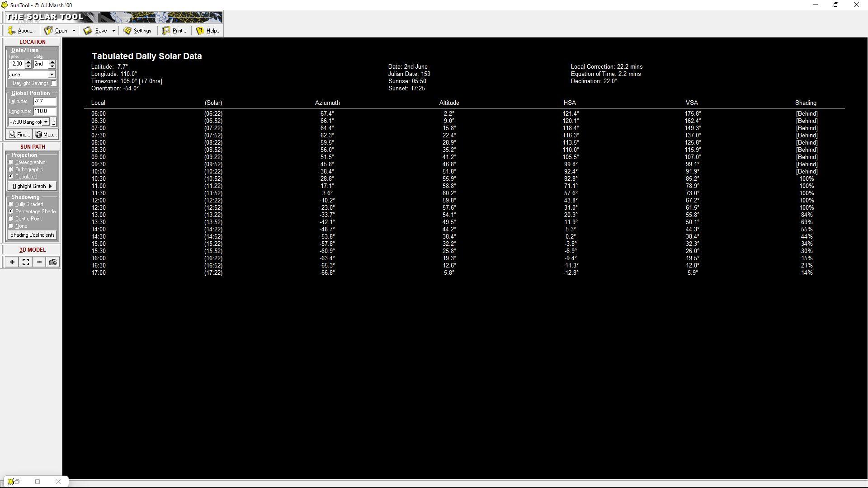Viewport: 868px width, 488px height.
Task: Choose Centre Point shadowing
Action: 11,219
